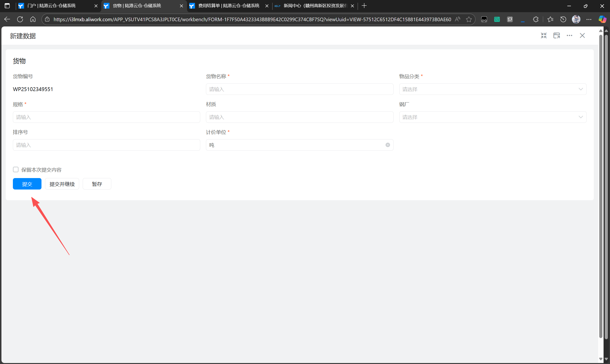Open Copilot sidebar icon

click(x=602, y=19)
